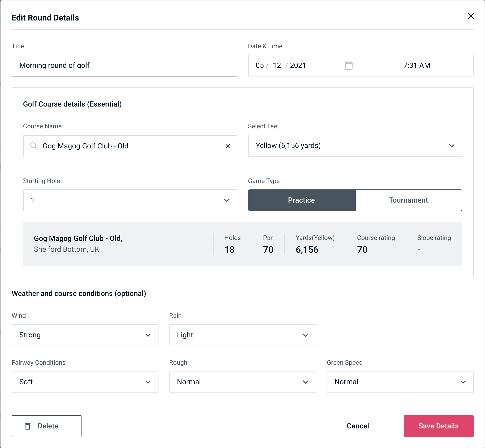Toggle Game Type to Practice
Screen dimensions: 485x448
tap(301, 200)
